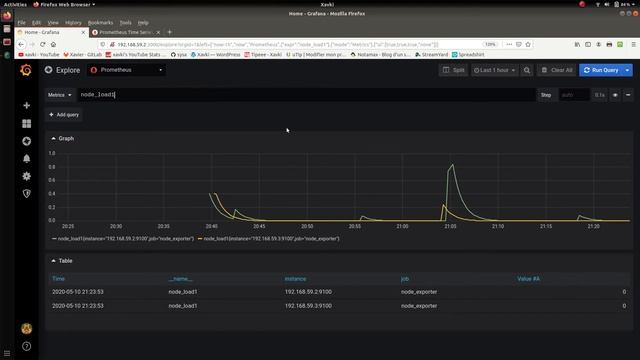Go to Firefox home page icon

[53, 44]
